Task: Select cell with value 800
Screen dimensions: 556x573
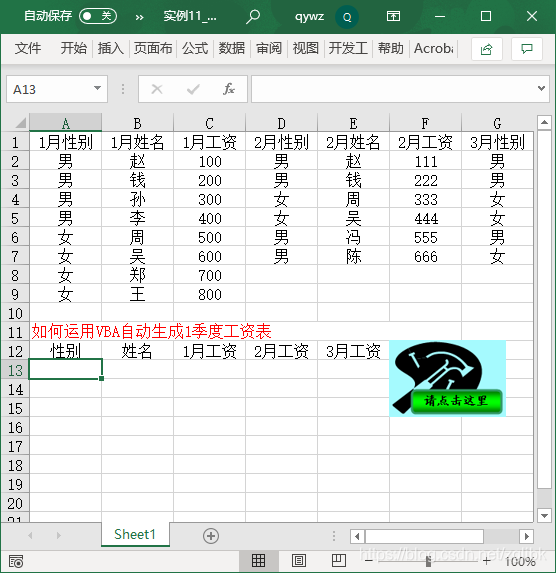Action: (x=209, y=294)
